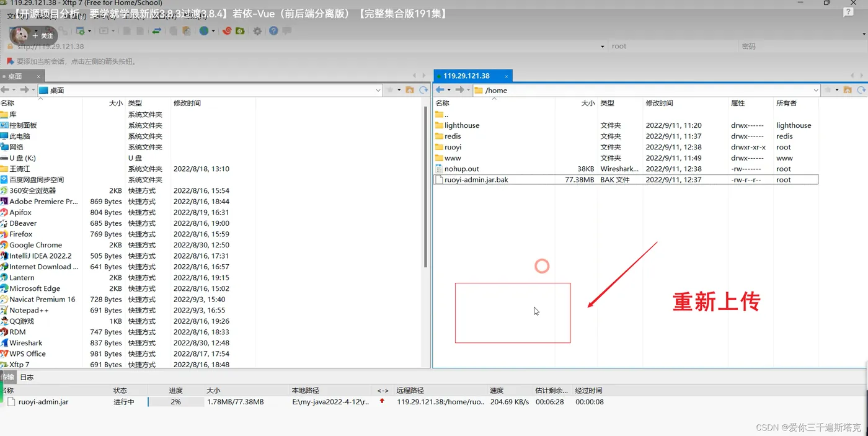
Task: Select ruoyi-admin.jar.bak in the remote list
Action: click(x=626, y=180)
